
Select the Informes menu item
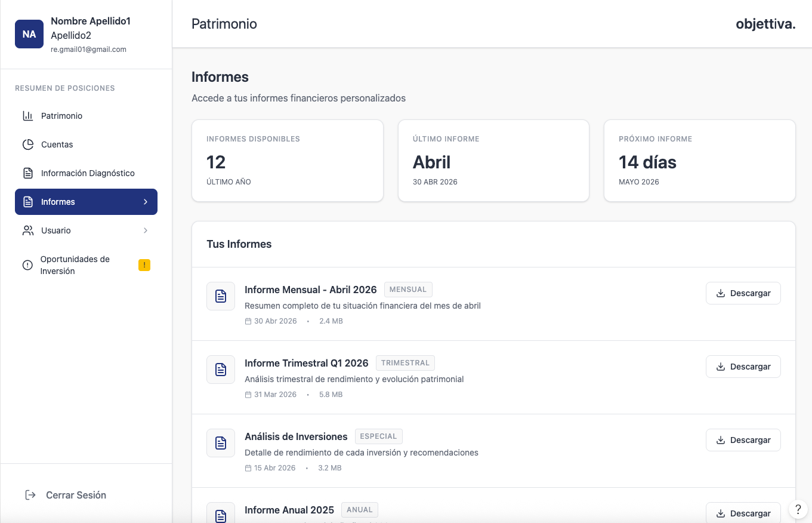[x=86, y=202]
